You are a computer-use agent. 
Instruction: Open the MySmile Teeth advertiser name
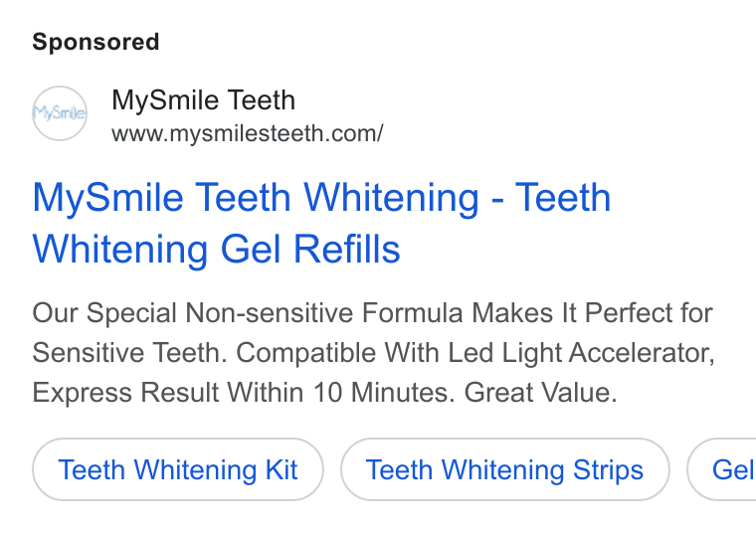click(203, 100)
